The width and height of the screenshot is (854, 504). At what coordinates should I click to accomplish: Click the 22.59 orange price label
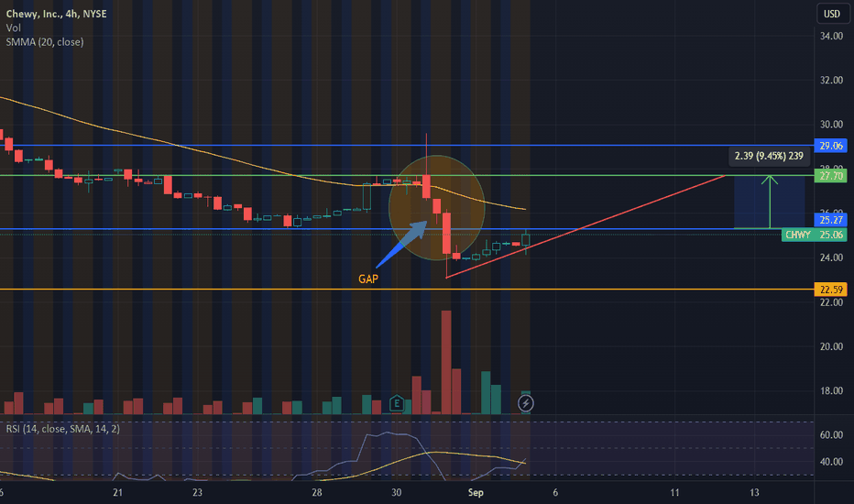(x=830, y=290)
